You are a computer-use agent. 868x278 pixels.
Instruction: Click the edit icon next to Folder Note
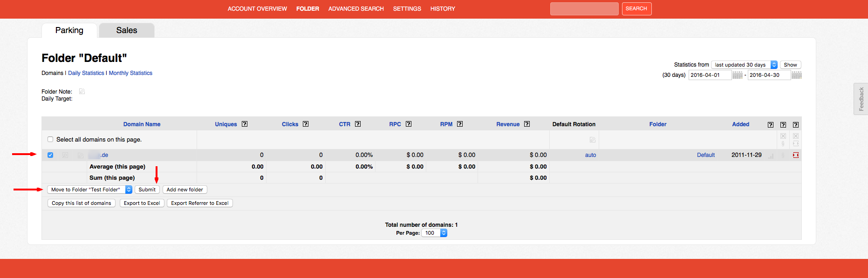click(x=82, y=91)
